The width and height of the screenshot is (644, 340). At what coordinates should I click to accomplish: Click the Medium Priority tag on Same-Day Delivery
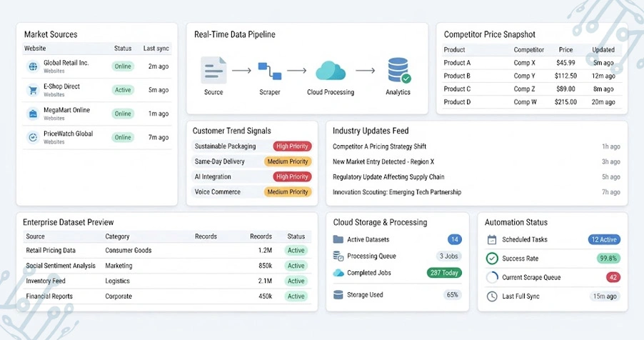tap(288, 161)
